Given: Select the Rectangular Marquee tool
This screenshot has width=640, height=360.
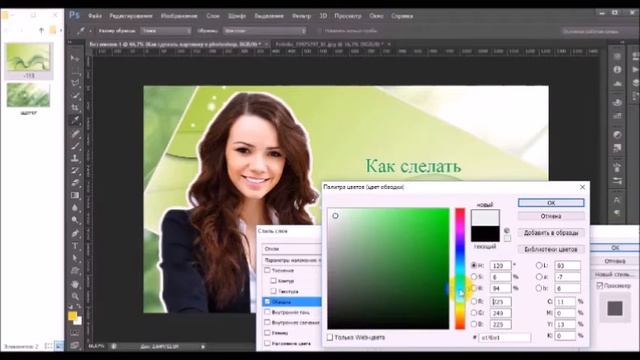Looking at the screenshot, I should pos(75,72).
